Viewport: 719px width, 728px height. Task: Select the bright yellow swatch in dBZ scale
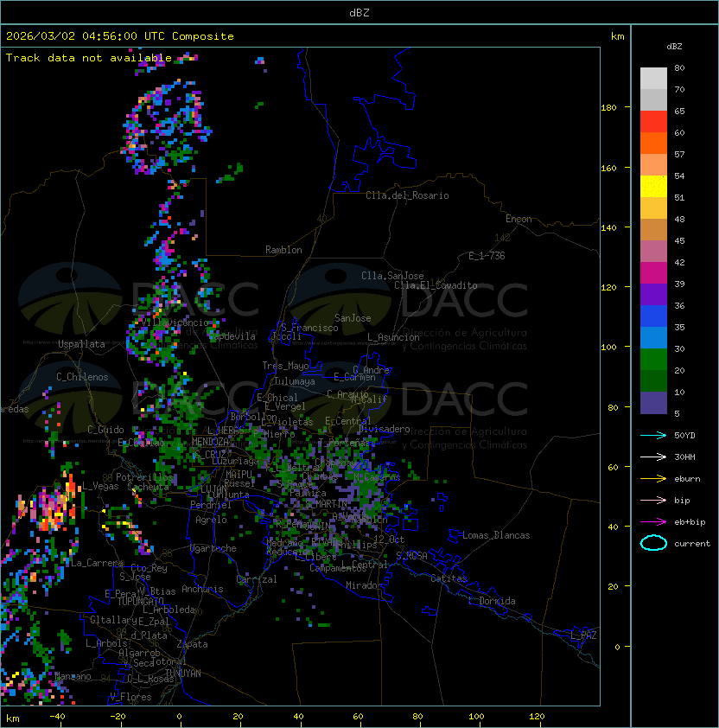[x=653, y=187]
